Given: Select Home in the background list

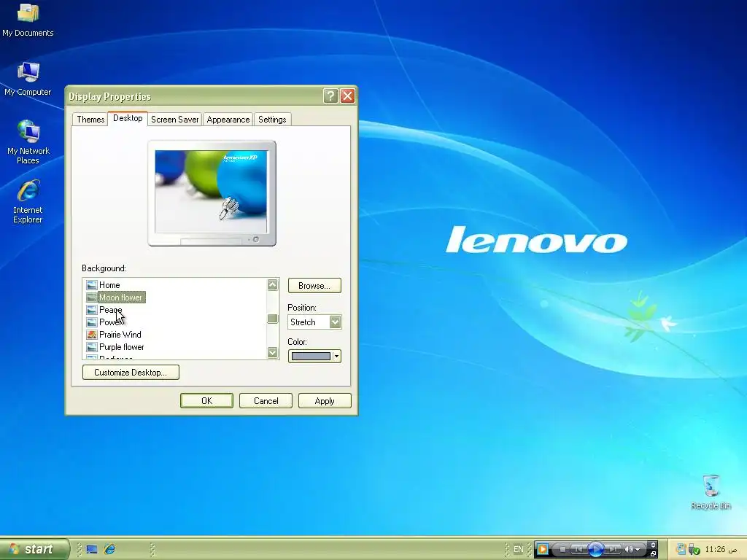Looking at the screenshot, I should (109, 285).
